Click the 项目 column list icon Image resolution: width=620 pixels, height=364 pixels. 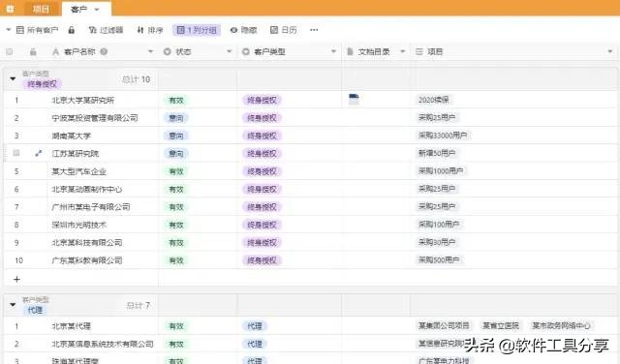[419, 51]
